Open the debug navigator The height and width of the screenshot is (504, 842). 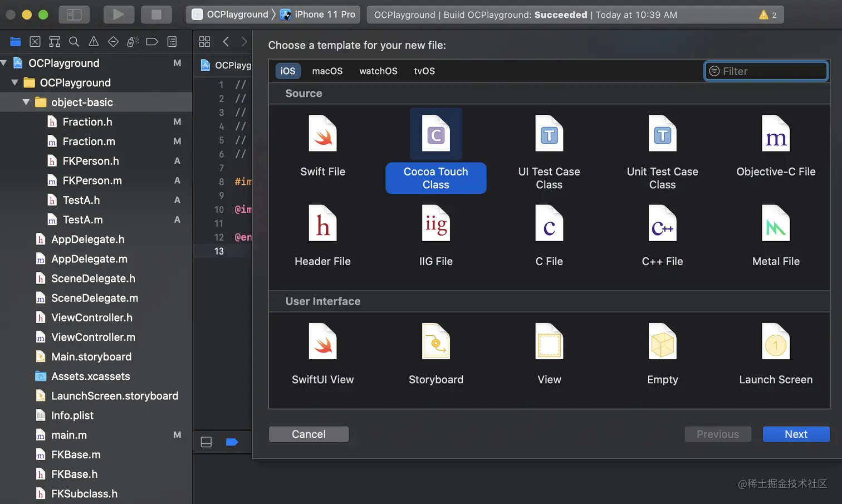133,42
